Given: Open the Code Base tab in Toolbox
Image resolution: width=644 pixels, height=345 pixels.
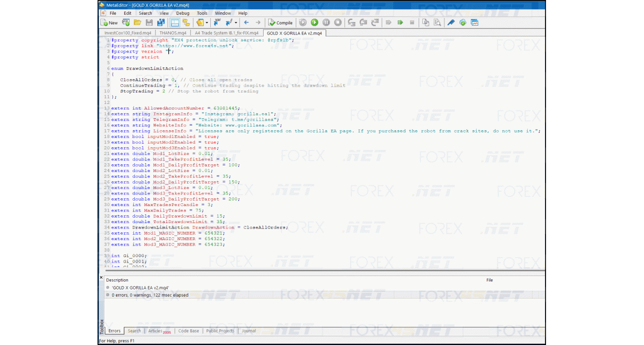Looking at the screenshot, I should tap(189, 331).
